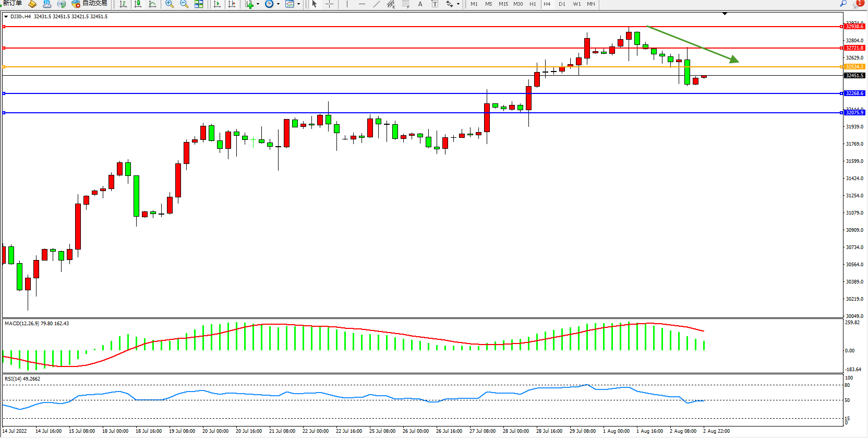
Task: Click the zoom in magnifier icon
Action: (x=169, y=4)
